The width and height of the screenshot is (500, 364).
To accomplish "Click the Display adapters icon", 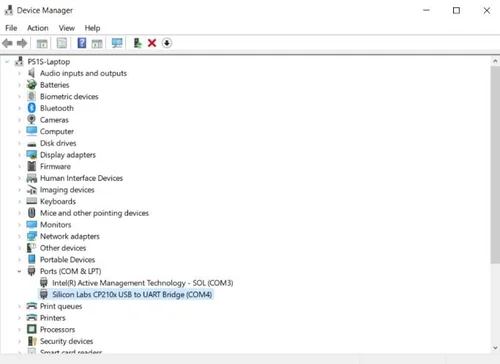I will click(32, 154).
